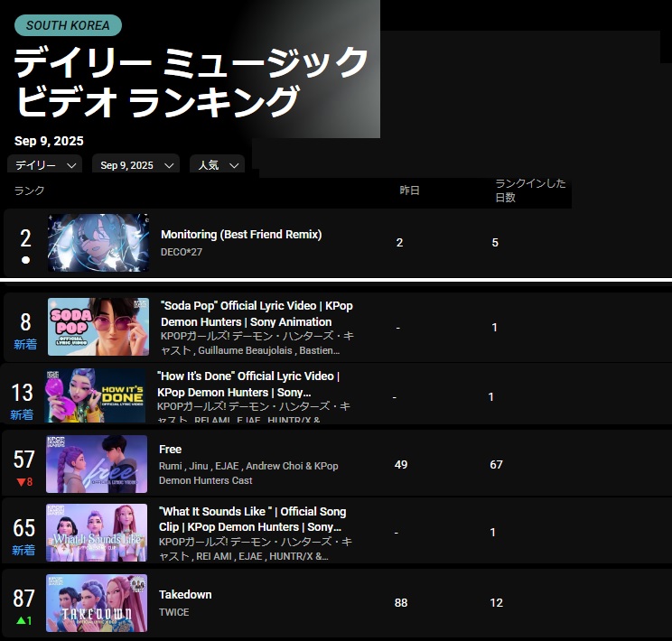The height and width of the screenshot is (641, 672).
Task: Open the デイリー period dropdown
Action: pyautogui.click(x=44, y=165)
